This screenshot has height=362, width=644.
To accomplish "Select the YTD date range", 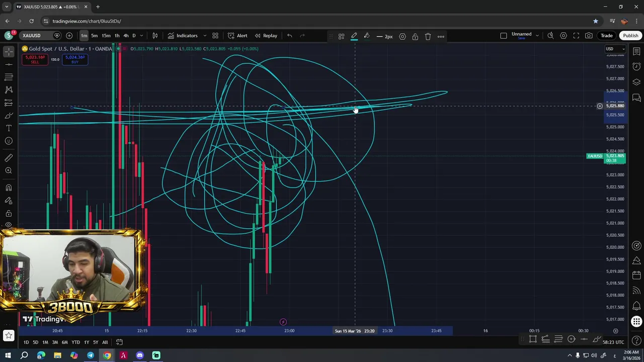I will click(75, 342).
